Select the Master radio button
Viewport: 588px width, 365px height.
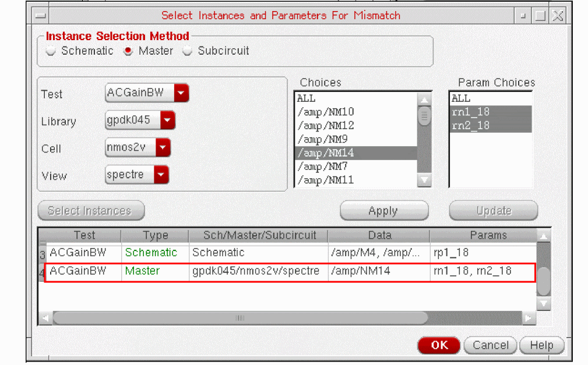128,51
